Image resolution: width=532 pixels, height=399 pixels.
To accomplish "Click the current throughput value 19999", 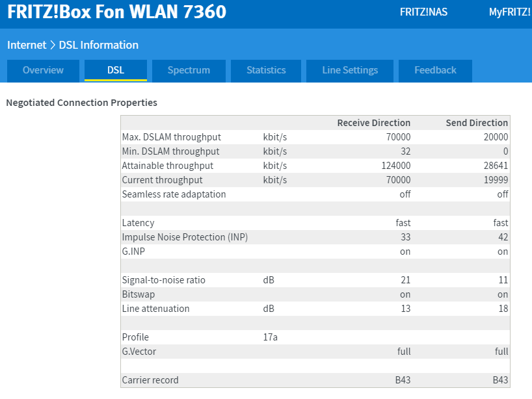I will tap(496, 180).
